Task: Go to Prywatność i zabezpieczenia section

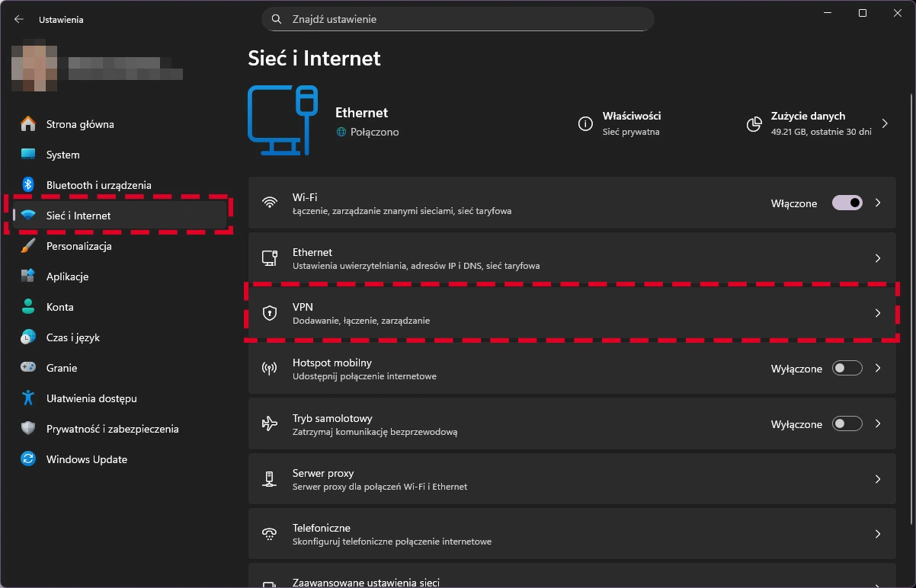Action: (112, 429)
